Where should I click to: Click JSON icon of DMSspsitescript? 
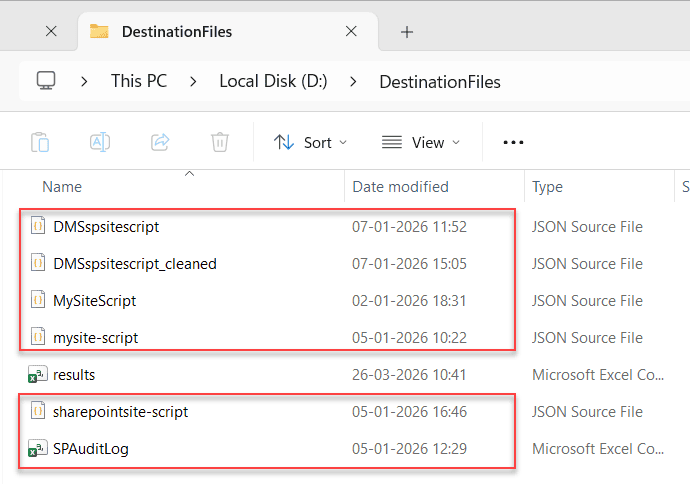click(38, 226)
